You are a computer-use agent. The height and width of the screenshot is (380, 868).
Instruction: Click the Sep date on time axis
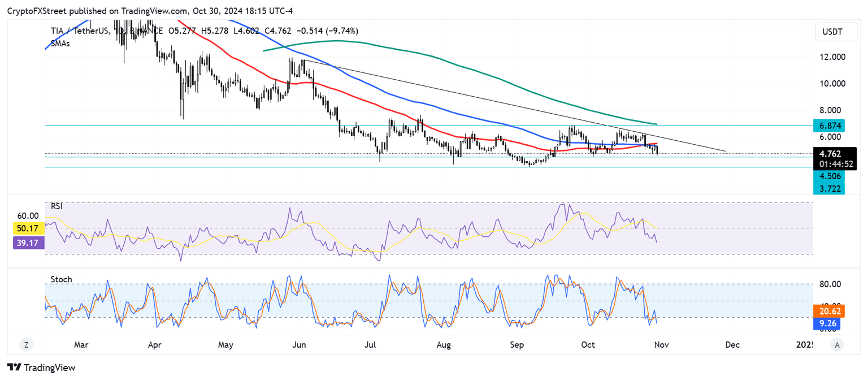(516, 344)
